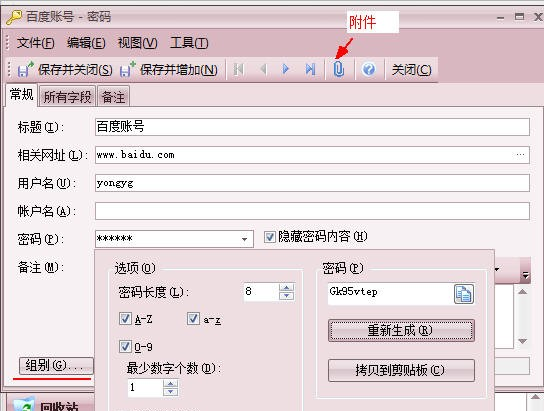Open the 视图(V) menu
Viewport: 544px width, 411px height.
[x=137, y=43]
